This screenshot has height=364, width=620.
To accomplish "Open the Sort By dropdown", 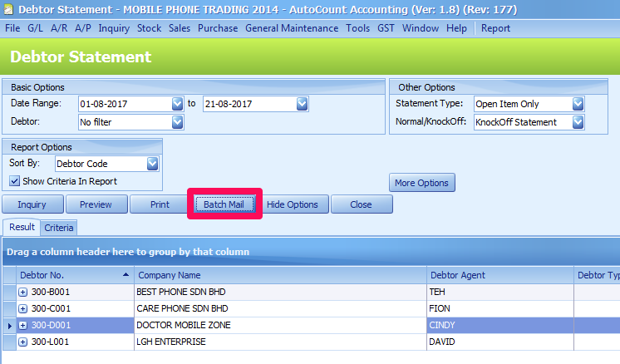I will point(152,164).
